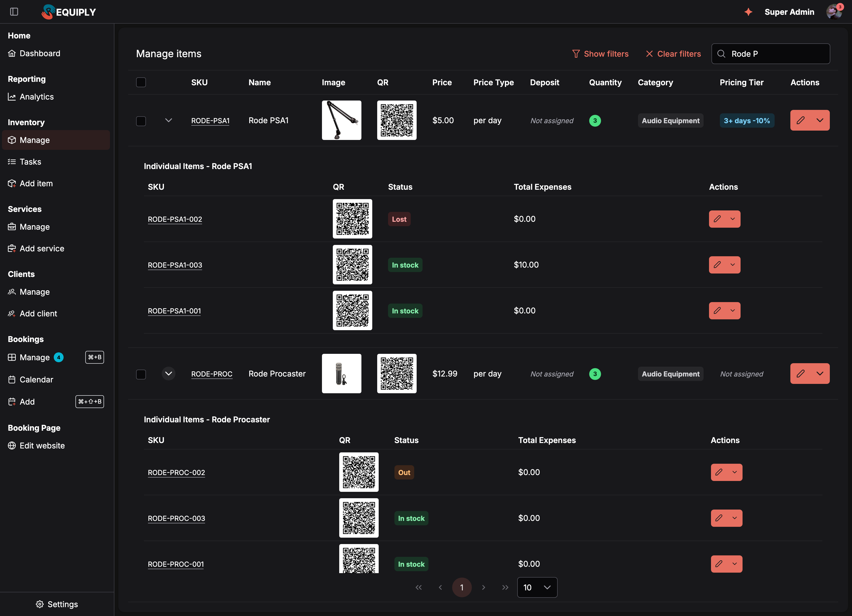This screenshot has width=852, height=616.
Task: Collapse the Rode Procaster individual items
Action: 169,374
